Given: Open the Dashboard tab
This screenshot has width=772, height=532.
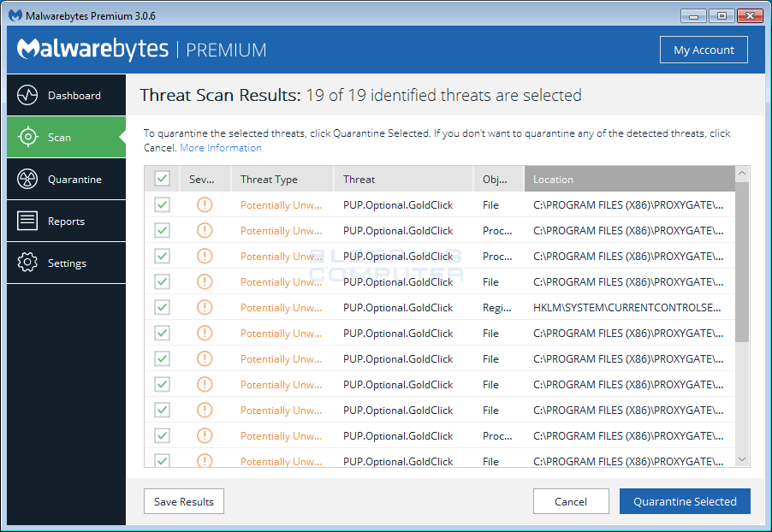Looking at the screenshot, I should click(67, 95).
